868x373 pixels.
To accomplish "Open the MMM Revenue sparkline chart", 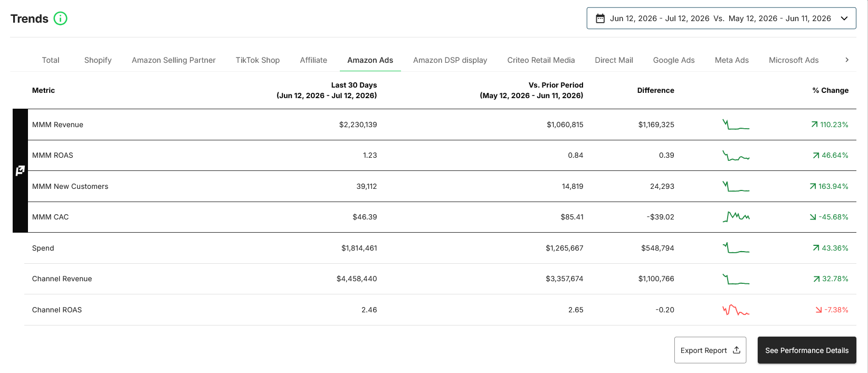I will click(736, 125).
